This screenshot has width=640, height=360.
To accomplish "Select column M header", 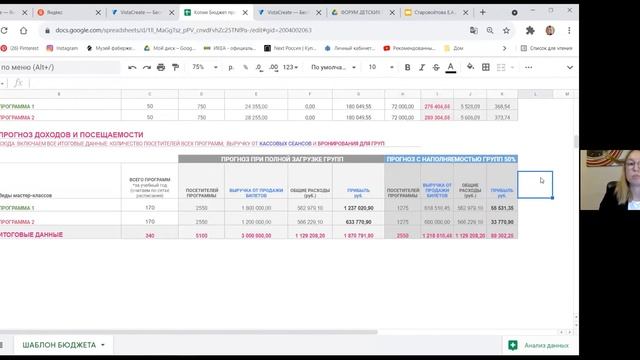I will coord(567,94).
